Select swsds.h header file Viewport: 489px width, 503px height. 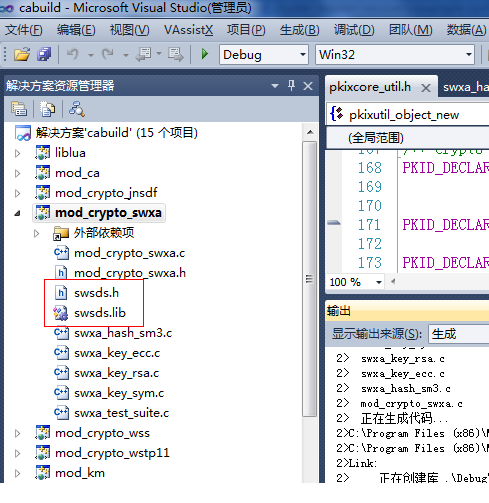[x=96, y=293]
